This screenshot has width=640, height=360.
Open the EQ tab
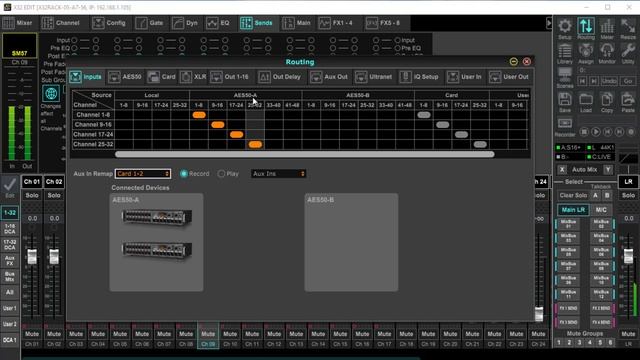pos(218,23)
